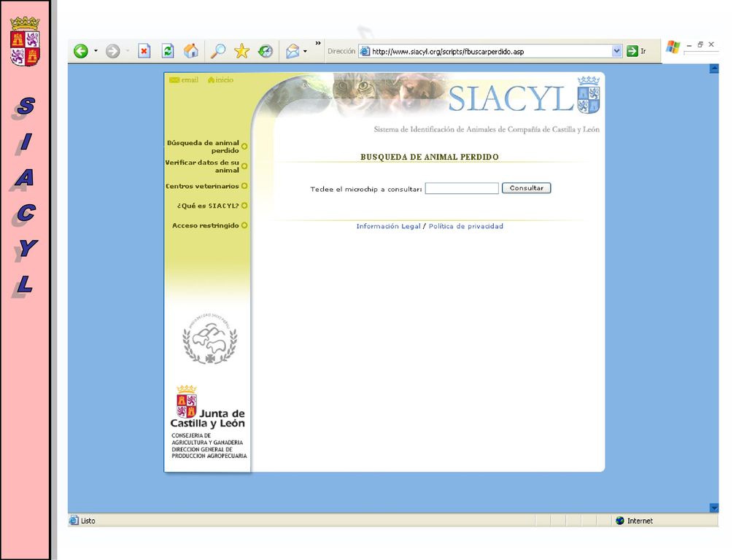This screenshot has height=560, width=747.
Task: Stop page loading with red X icon
Action: point(144,51)
